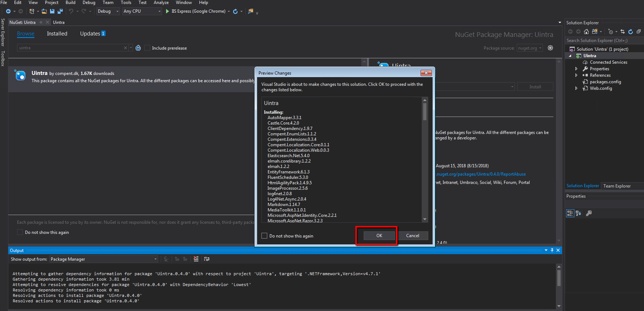Click the Install button in NuGet details
This screenshot has width=644, height=311.
[535, 87]
